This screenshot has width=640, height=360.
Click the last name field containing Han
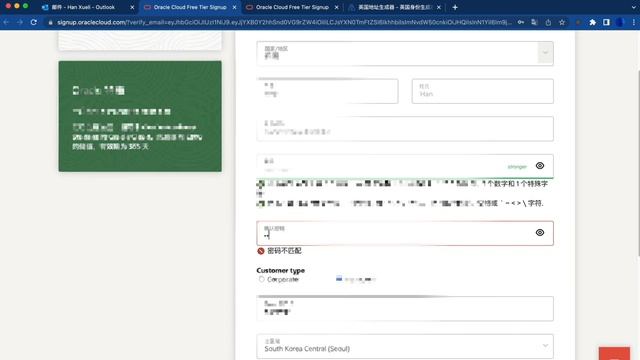(482, 91)
